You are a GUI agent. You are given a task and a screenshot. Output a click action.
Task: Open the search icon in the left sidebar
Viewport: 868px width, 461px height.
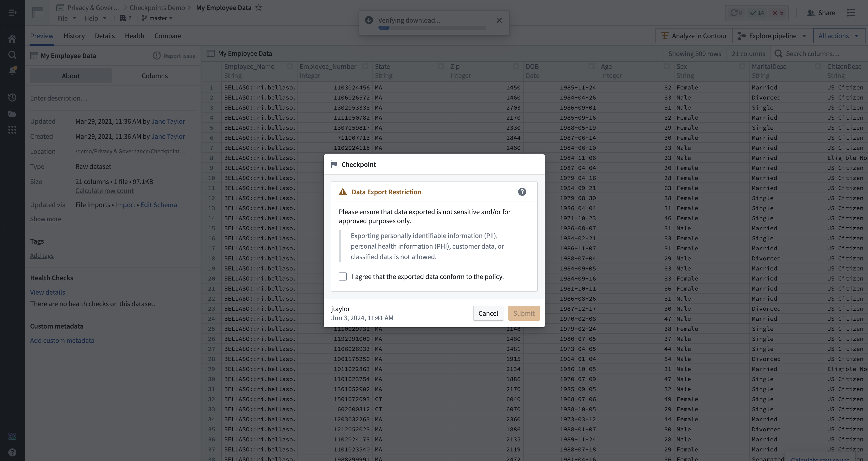point(12,55)
